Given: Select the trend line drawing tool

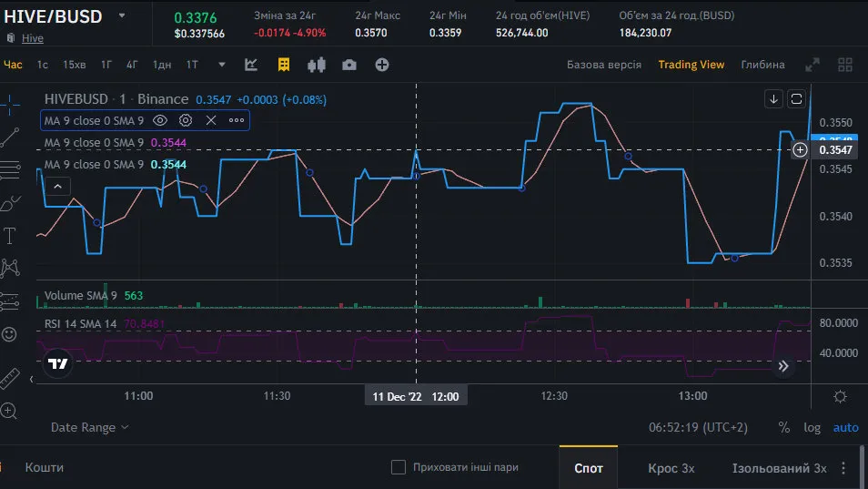Looking at the screenshot, I should 10,138.
